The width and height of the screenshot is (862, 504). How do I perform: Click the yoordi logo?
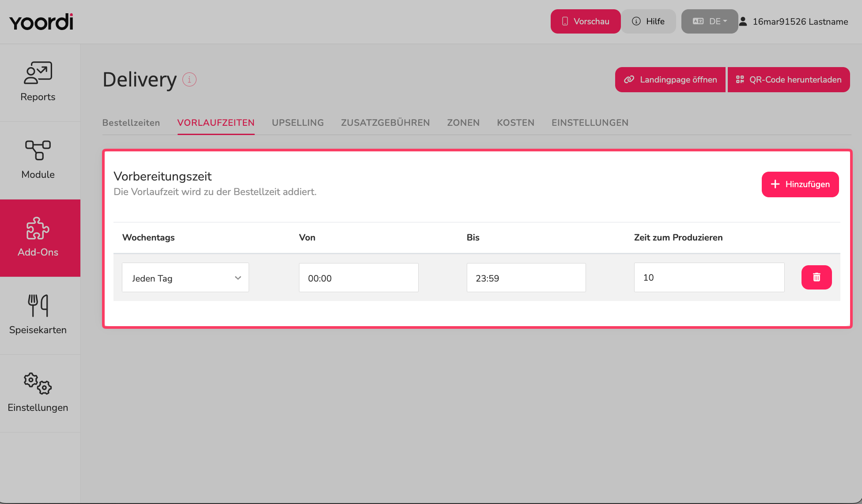pyautogui.click(x=42, y=22)
